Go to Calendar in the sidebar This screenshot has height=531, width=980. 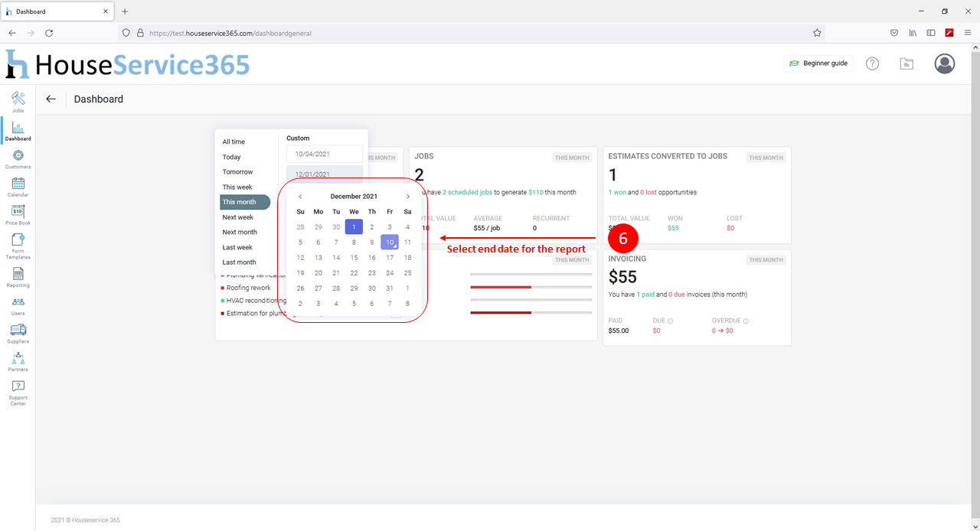tap(18, 187)
